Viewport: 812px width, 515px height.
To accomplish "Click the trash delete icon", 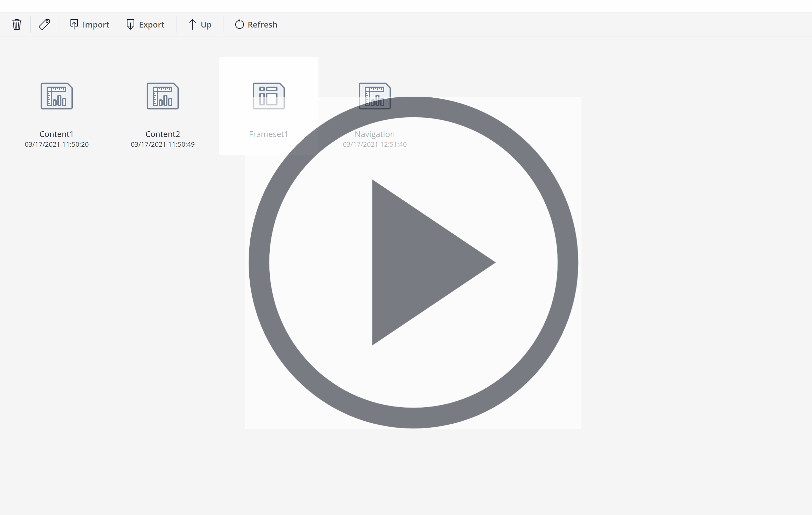I will (17, 25).
